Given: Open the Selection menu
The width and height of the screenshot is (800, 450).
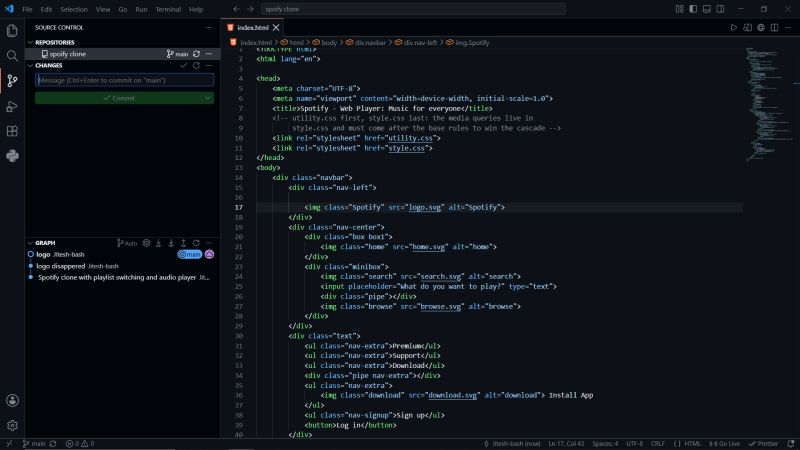Looking at the screenshot, I should click(74, 9).
